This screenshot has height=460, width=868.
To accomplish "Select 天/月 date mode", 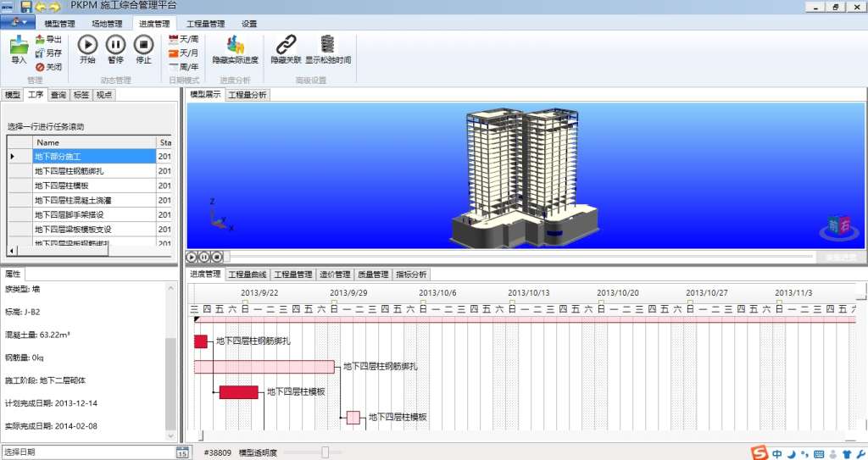I will coord(183,53).
